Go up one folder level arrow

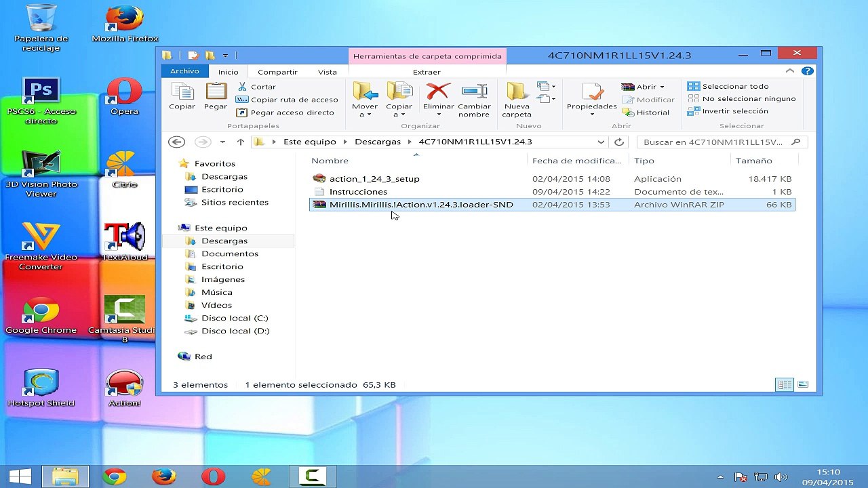tap(240, 142)
